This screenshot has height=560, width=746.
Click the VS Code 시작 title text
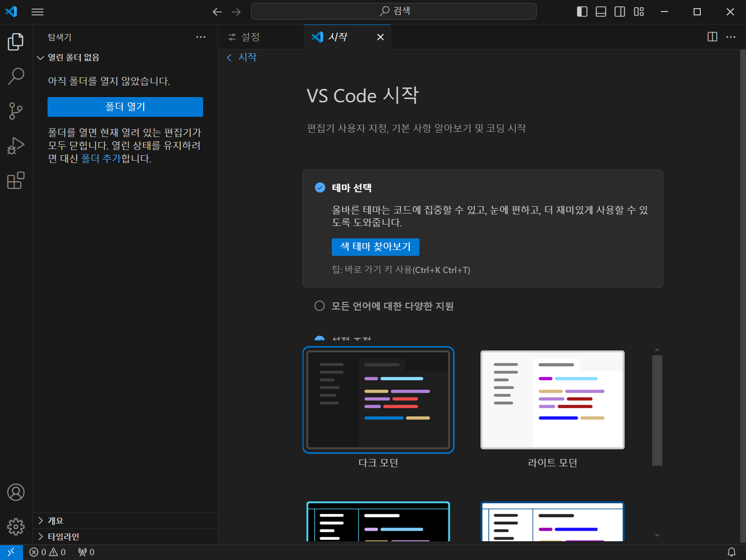(363, 95)
